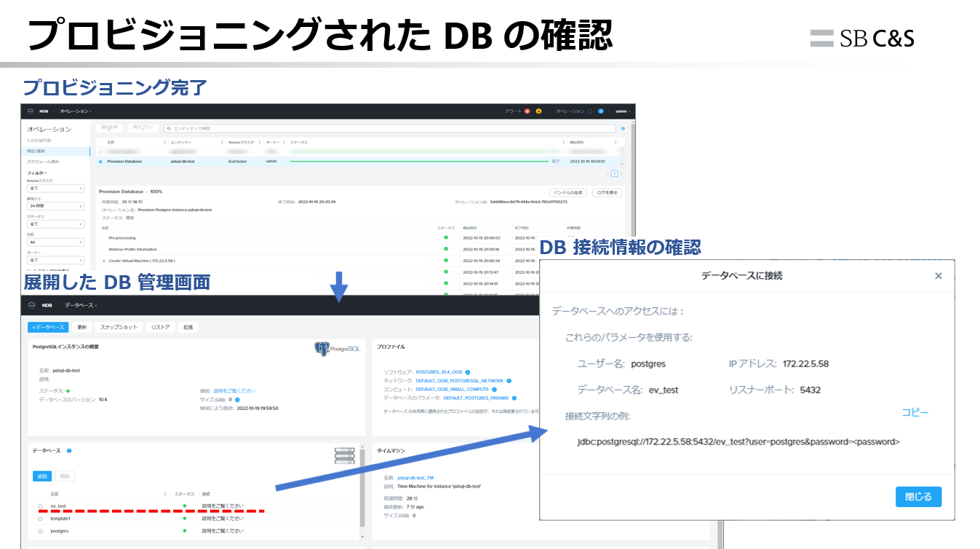Click the info icon beside サイズ (GiB)
Viewport: 980px width, 549px height.
pos(238,400)
